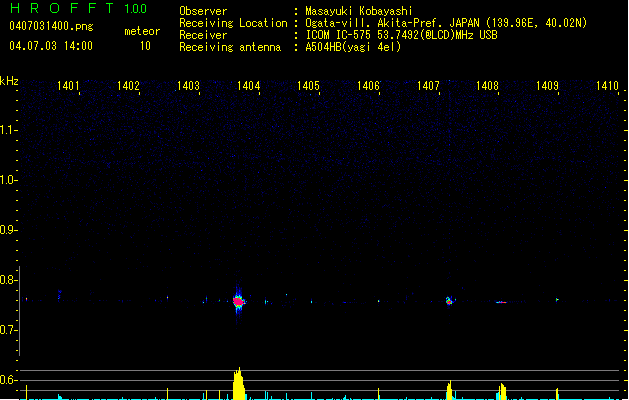Screen dimensions: 629x400
Task: Click time tick 1403
Action: pyautogui.click(x=188, y=86)
